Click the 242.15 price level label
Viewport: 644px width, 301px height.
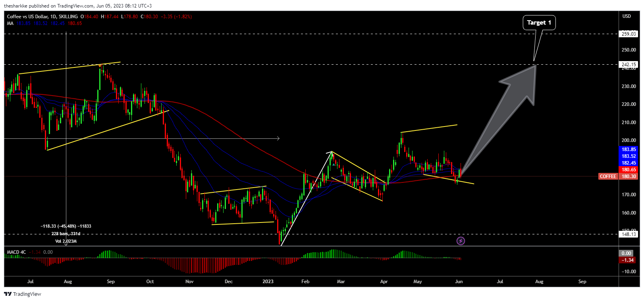pyautogui.click(x=629, y=64)
